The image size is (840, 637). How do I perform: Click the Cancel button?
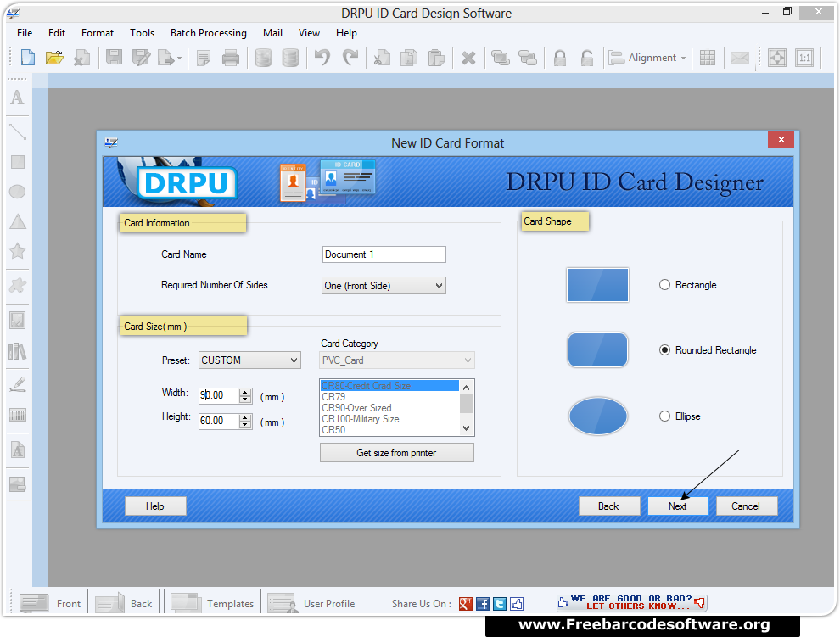(x=747, y=506)
